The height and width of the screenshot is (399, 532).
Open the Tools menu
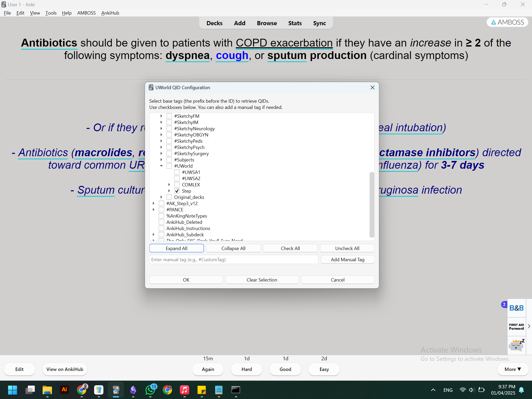[x=51, y=13]
